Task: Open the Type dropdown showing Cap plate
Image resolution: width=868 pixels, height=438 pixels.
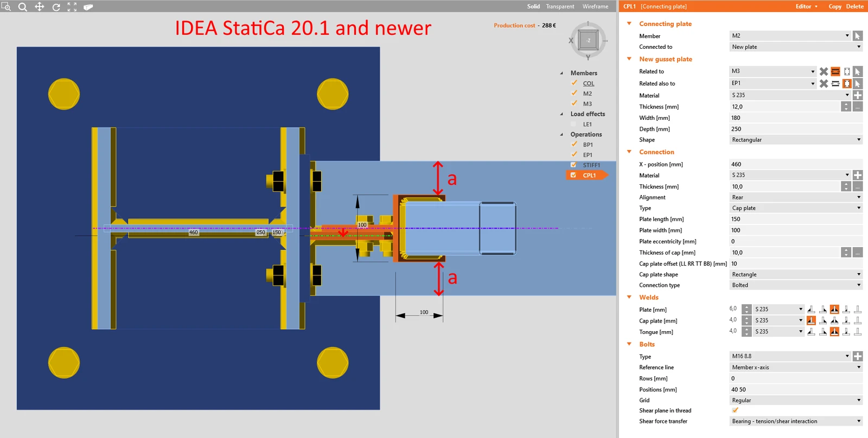Action: (x=796, y=208)
